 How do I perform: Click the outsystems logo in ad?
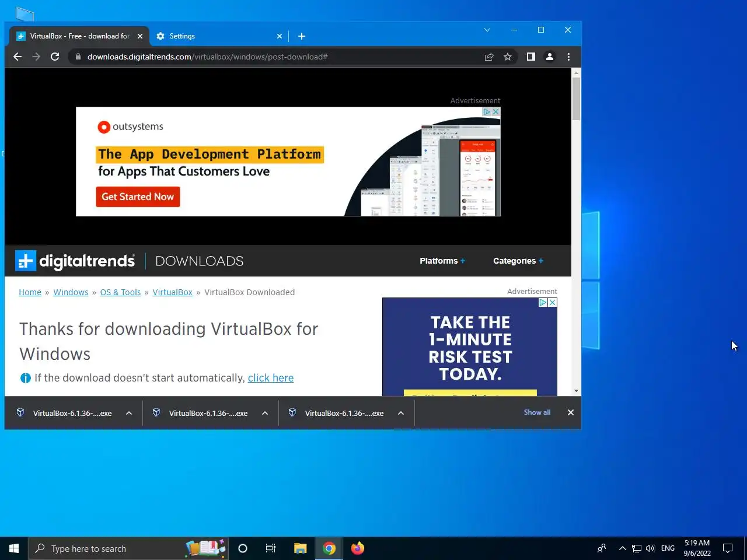pos(131,127)
